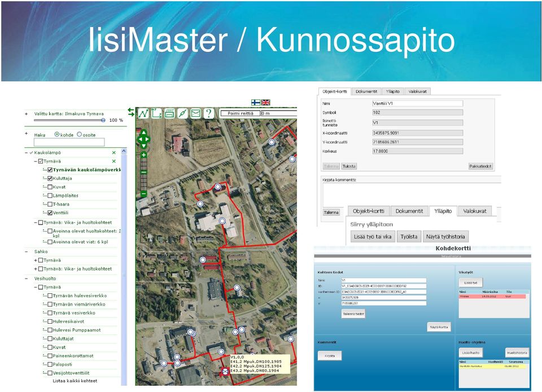
Task: Uncheck the Venttiili layer
Action: click(50, 213)
